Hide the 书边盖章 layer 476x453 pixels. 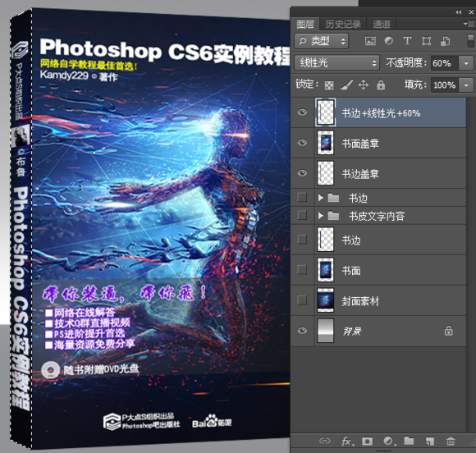coord(302,173)
